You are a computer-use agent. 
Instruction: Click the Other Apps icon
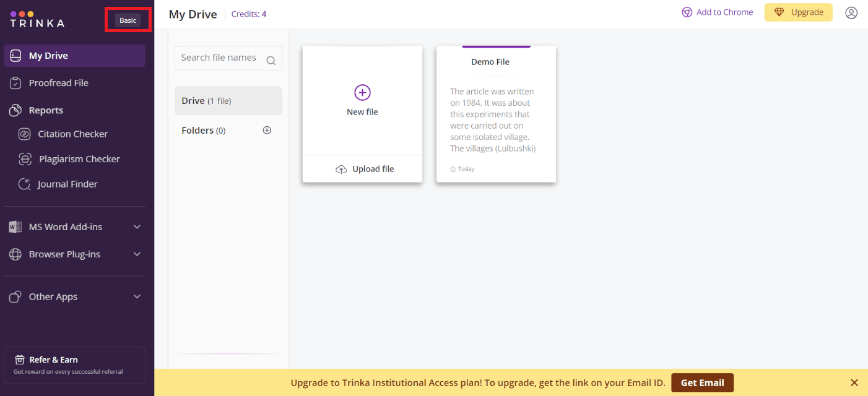click(x=16, y=297)
